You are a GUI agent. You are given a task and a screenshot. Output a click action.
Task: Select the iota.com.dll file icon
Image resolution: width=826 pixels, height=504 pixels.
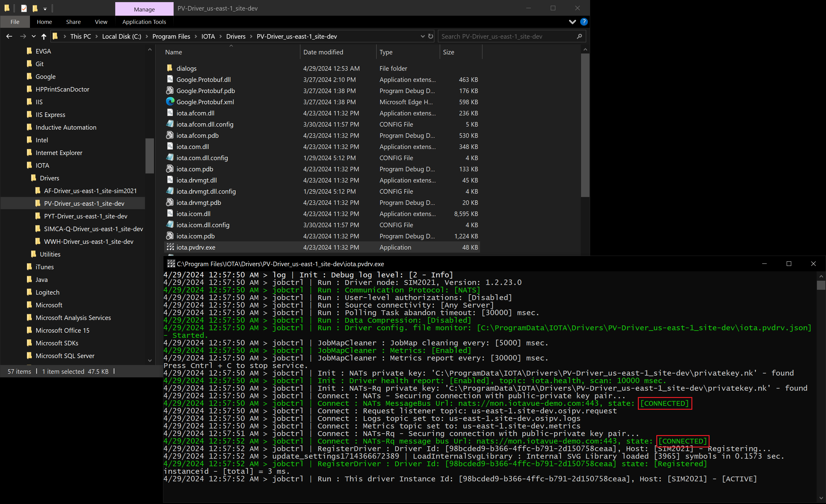tap(170, 146)
